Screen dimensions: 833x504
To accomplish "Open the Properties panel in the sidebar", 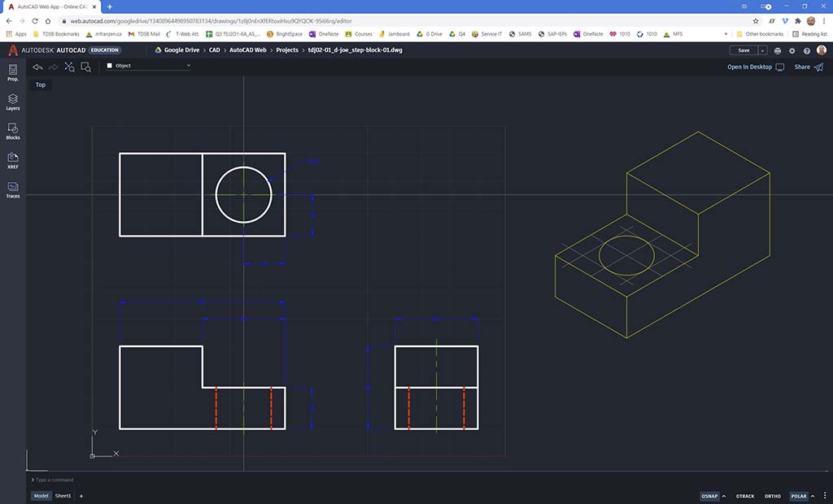I will click(x=13, y=72).
